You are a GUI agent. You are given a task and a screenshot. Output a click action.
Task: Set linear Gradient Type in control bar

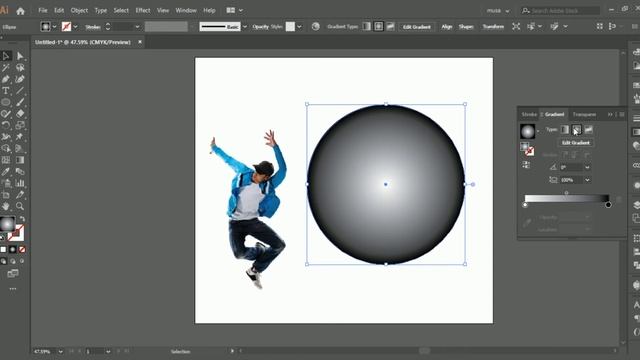coord(367,27)
